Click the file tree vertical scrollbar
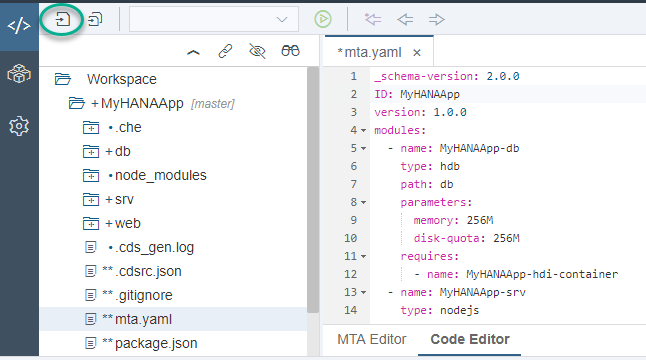The height and width of the screenshot is (360, 646). click(x=313, y=189)
